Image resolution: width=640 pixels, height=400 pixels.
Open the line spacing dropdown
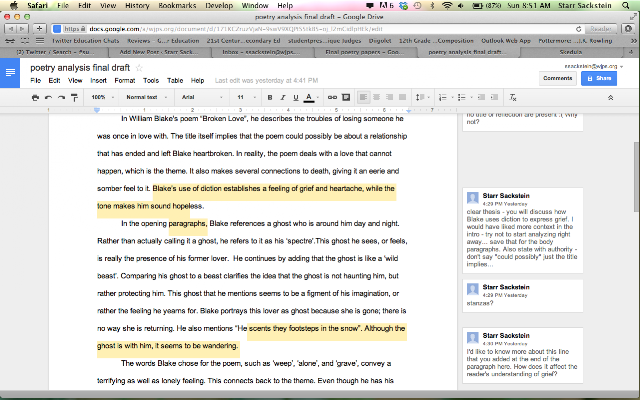(x=422, y=97)
